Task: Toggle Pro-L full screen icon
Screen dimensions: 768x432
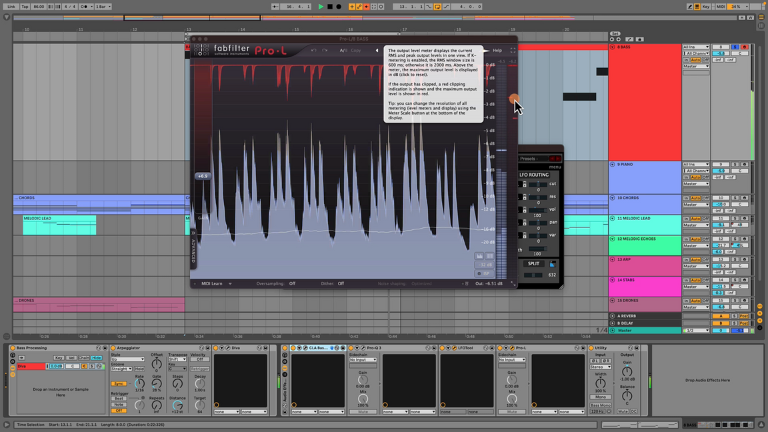Action: click(x=513, y=50)
